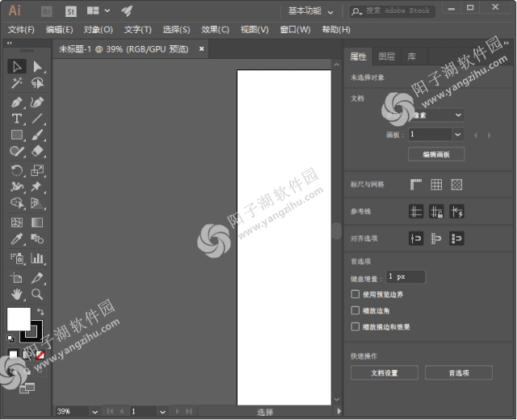Screen dimensions: 517x420
Task: Select the Scale tool
Action: point(37,170)
